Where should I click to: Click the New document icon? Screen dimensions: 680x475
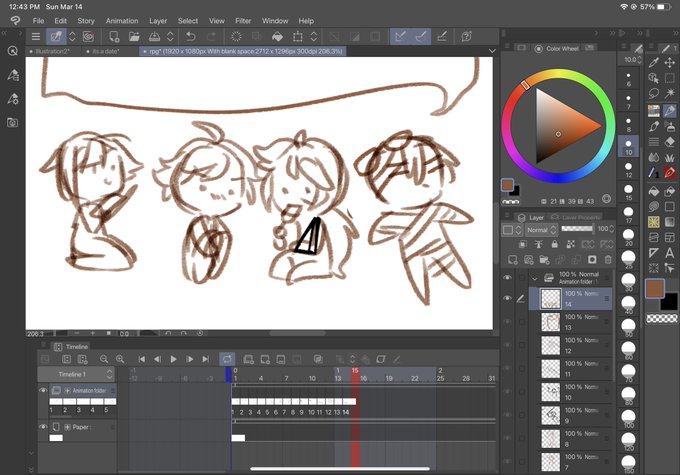click(114, 37)
